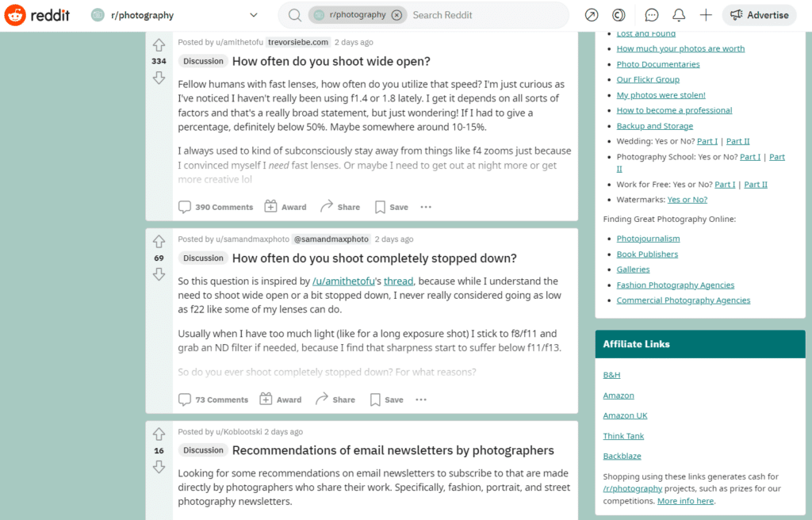
Task: Open Work for Free Part I link
Action: pyautogui.click(x=725, y=185)
